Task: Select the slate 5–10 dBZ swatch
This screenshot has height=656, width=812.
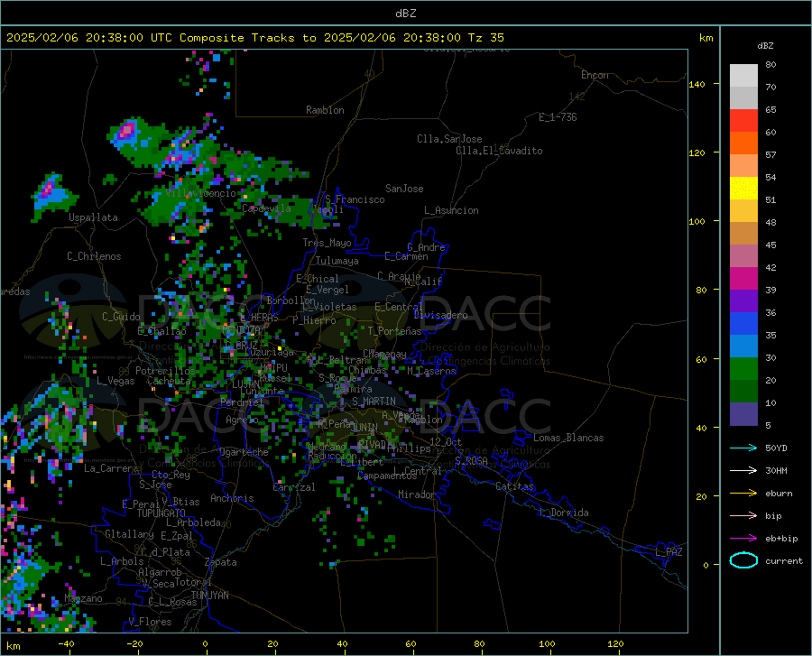Action: tap(743, 414)
